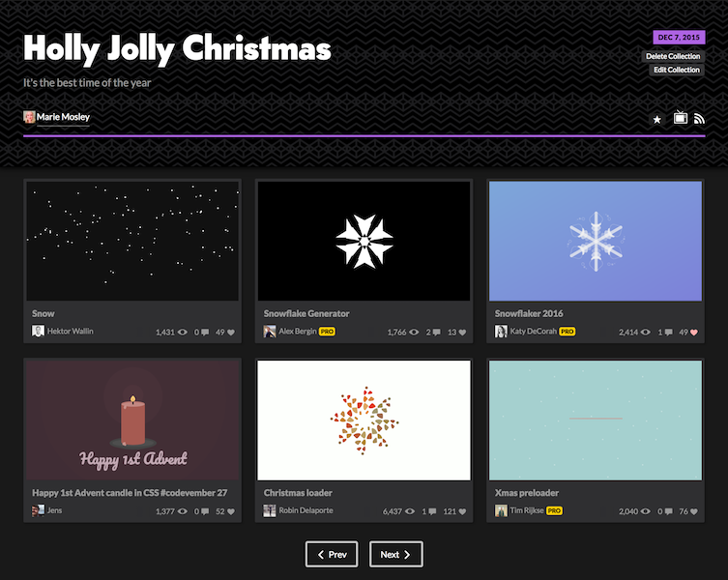This screenshot has height=580, width=728.
Task: Open TV mode icon for collection
Action: tap(681, 118)
